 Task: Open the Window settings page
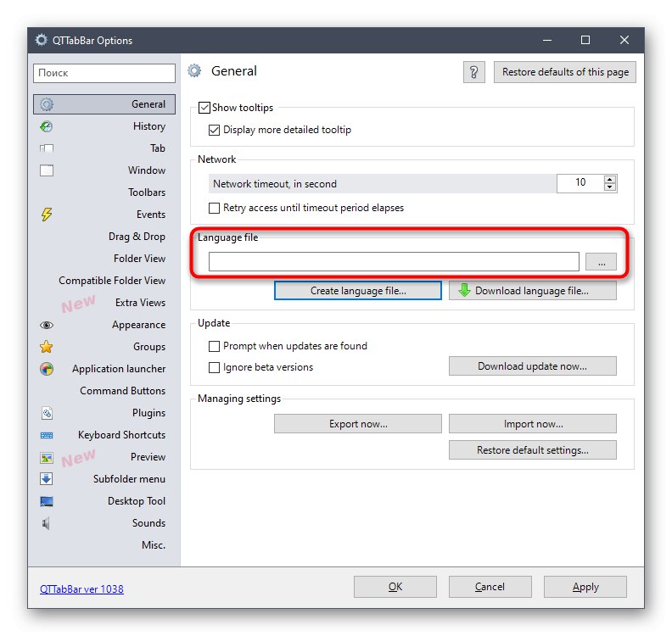[104, 170]
